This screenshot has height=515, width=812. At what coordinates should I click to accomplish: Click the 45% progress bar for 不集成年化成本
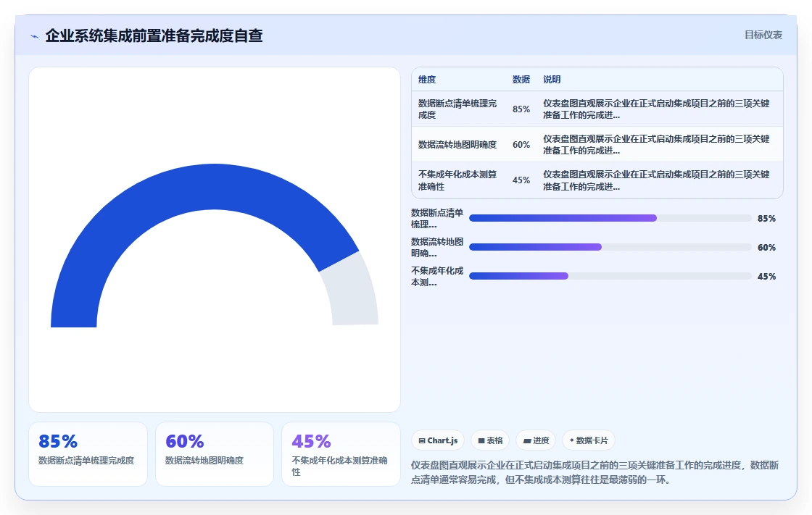610,277
